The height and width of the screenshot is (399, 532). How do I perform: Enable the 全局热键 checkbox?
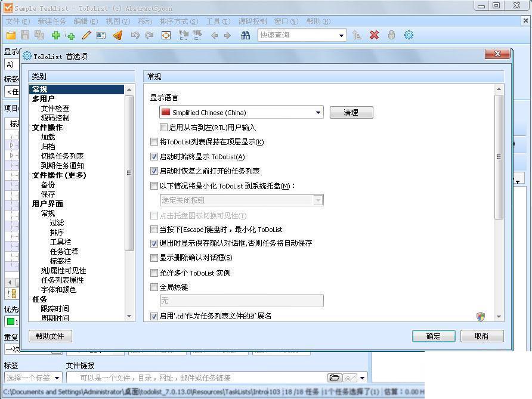click(x=154, y=287)
